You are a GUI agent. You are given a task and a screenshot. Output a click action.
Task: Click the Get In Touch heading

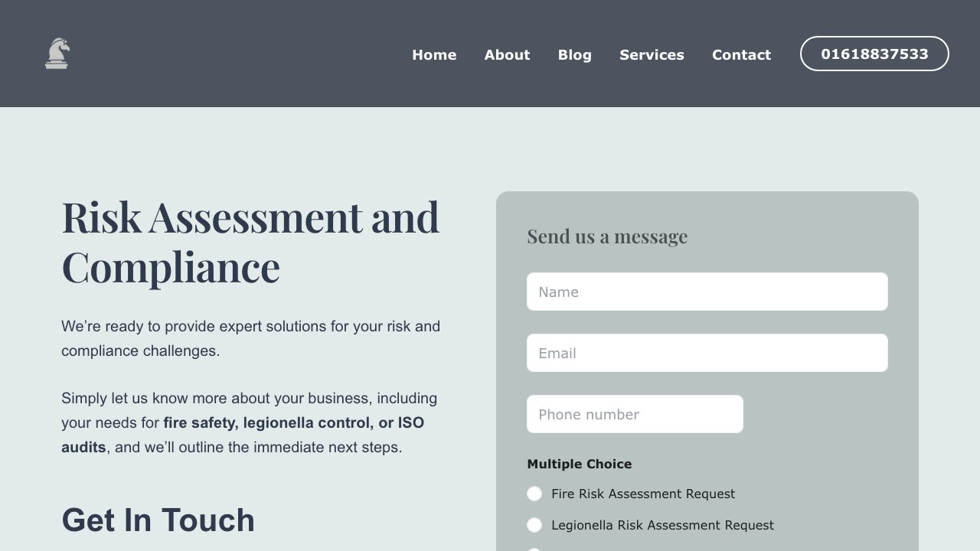pos(158,520)
